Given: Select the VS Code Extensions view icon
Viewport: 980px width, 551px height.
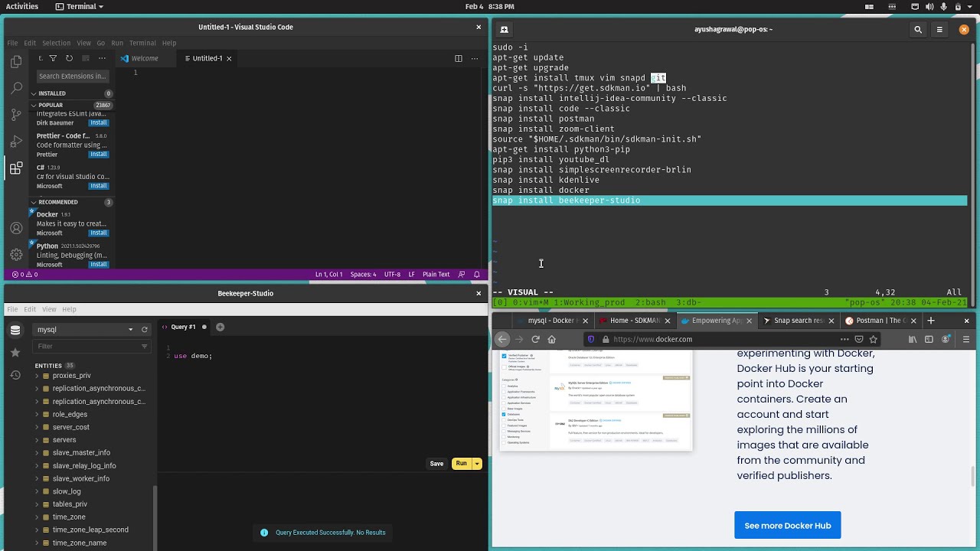Looking at the screenshot, I should 16,168.
